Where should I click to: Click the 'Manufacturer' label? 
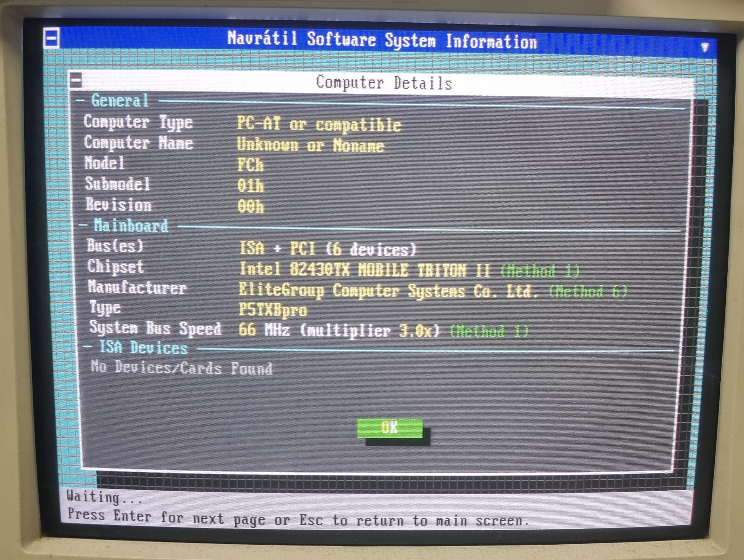coord(137,287)
